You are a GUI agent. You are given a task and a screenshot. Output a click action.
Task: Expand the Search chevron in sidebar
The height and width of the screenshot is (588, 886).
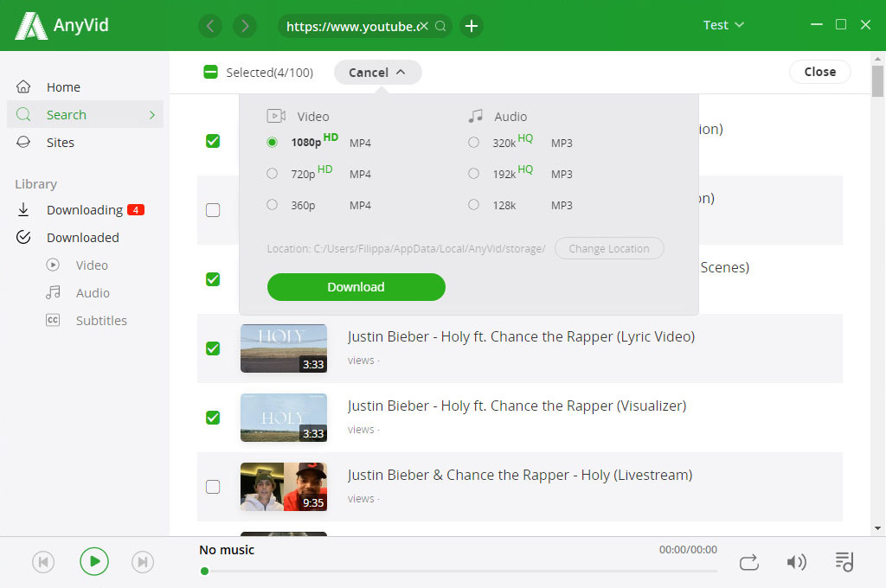[x=152, y=115]
